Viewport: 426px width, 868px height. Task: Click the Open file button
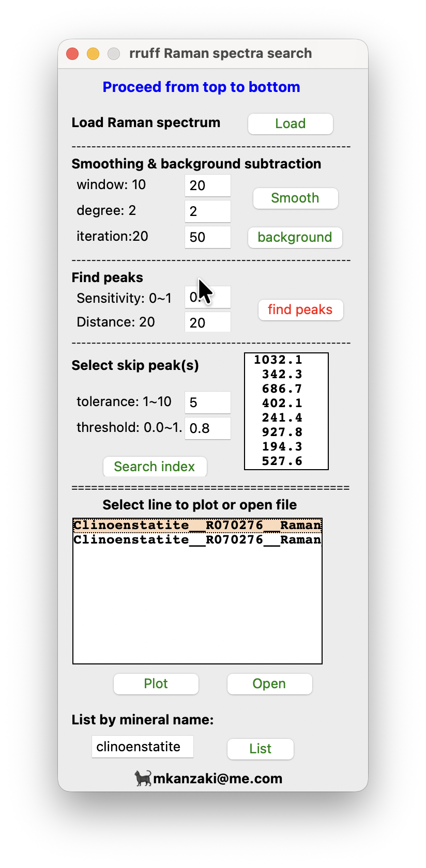tap(269, 684)
